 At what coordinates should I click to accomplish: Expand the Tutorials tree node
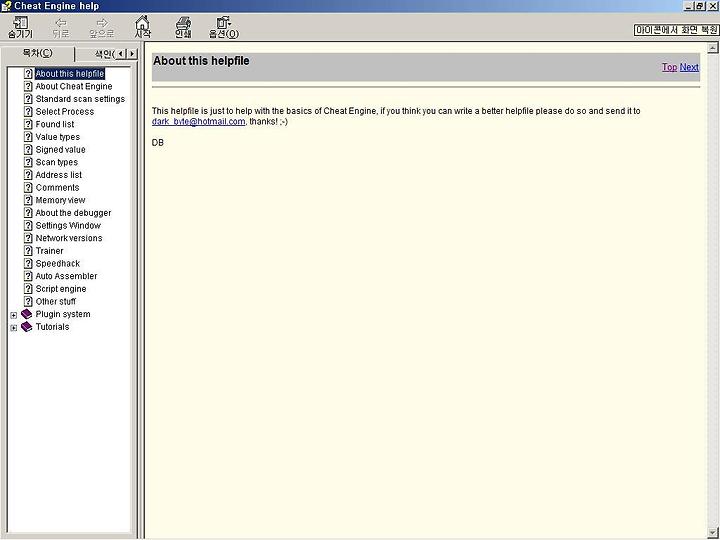click(x=14, y=328)
